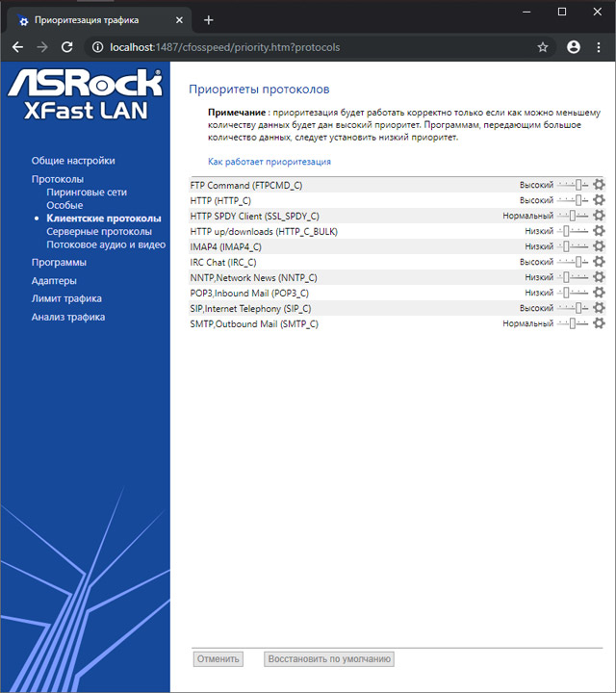Image resolution: width=616 pixels, height=693 pixels.
Task: Adjust HTTP (HTTP_C) priority slider
Action: pyautogui.click(x=573, y=200)
